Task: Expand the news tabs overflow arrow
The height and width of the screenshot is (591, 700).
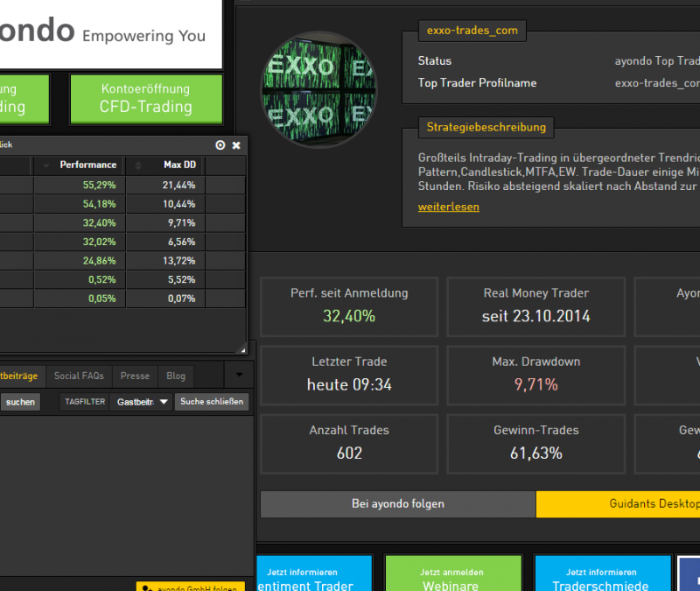Action: click(x=239, y=376)
